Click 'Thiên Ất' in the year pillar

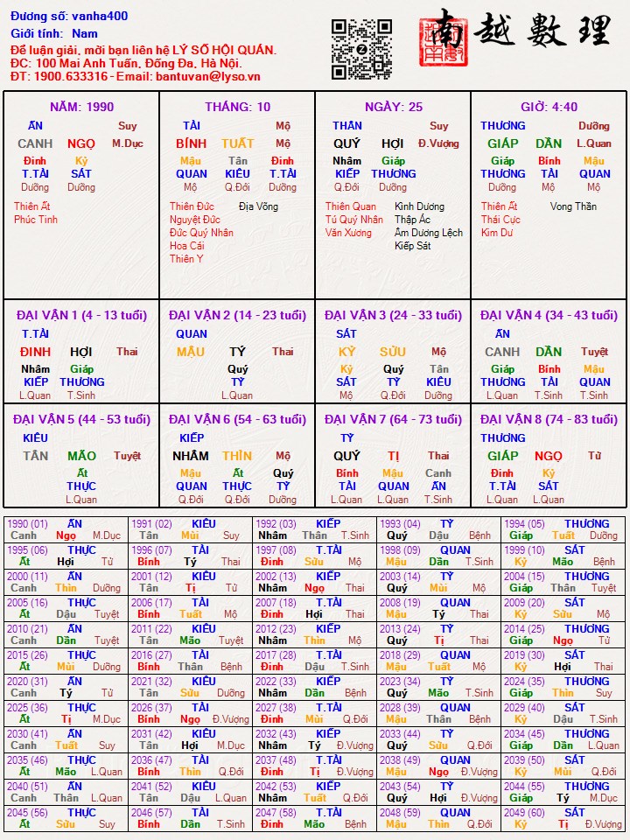tap(32, 206)
